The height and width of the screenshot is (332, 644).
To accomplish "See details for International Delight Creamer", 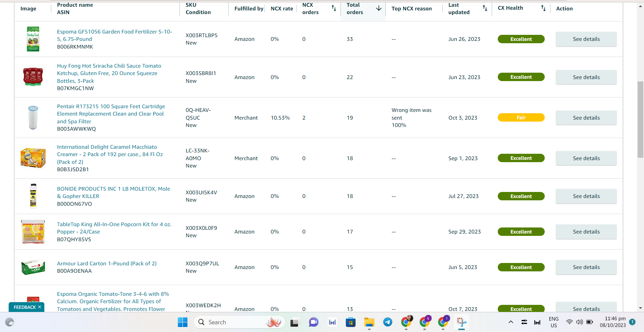I will tap(586, 158).
